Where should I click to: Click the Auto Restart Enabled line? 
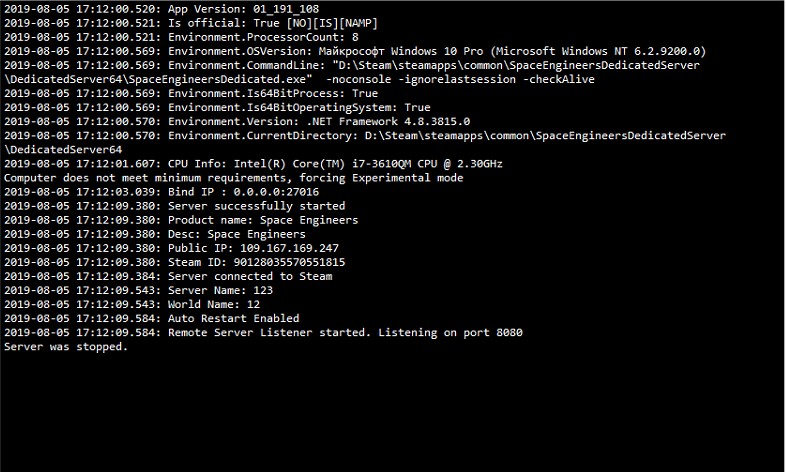pos(152,318)
